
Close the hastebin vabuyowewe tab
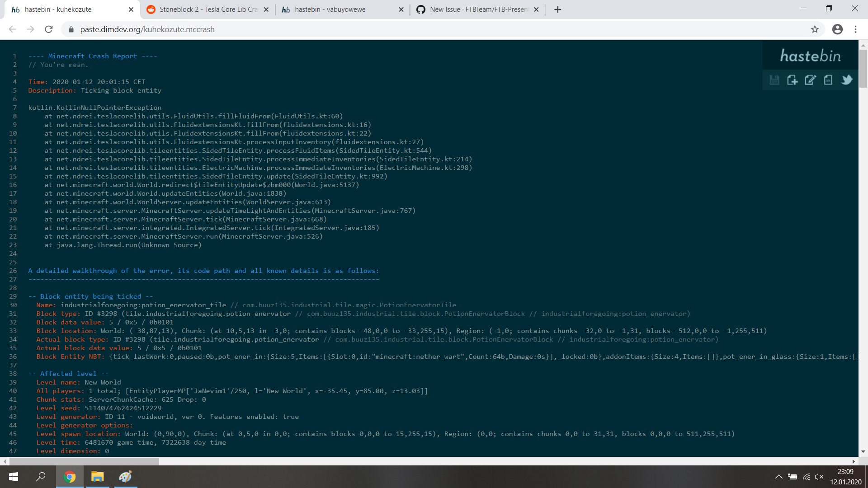coord(401,9)
